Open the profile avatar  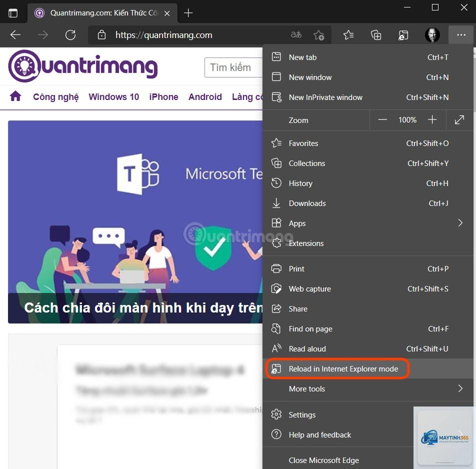(432, 35)
